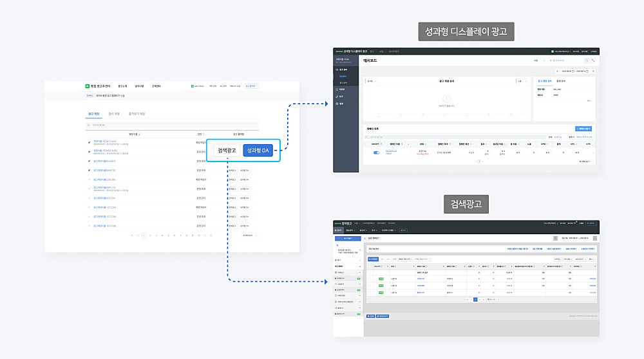644x359 pixels.
Task: Click the search icon button on 대시보드 header
Action: pos(587,60)
